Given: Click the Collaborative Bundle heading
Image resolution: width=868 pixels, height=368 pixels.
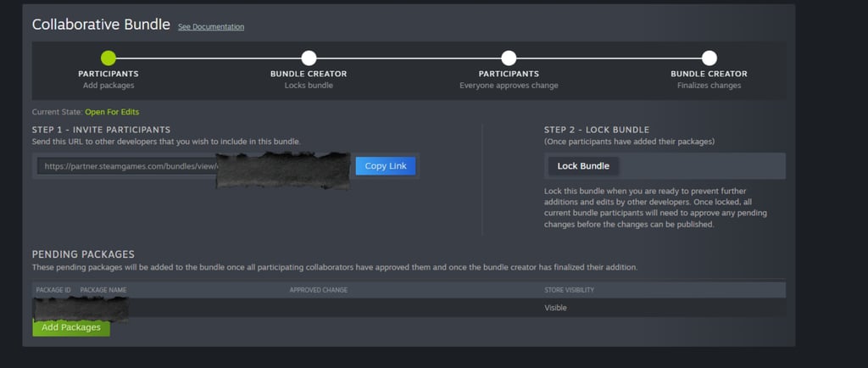Looking at the screenshot, I should (x=101, y=25).
